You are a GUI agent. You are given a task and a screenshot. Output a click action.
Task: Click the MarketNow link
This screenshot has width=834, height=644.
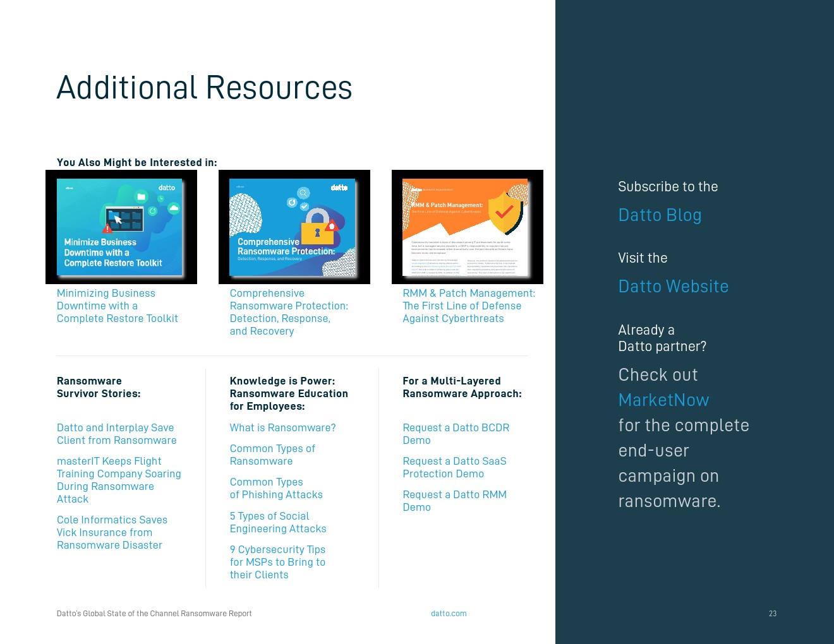point(663,400)
